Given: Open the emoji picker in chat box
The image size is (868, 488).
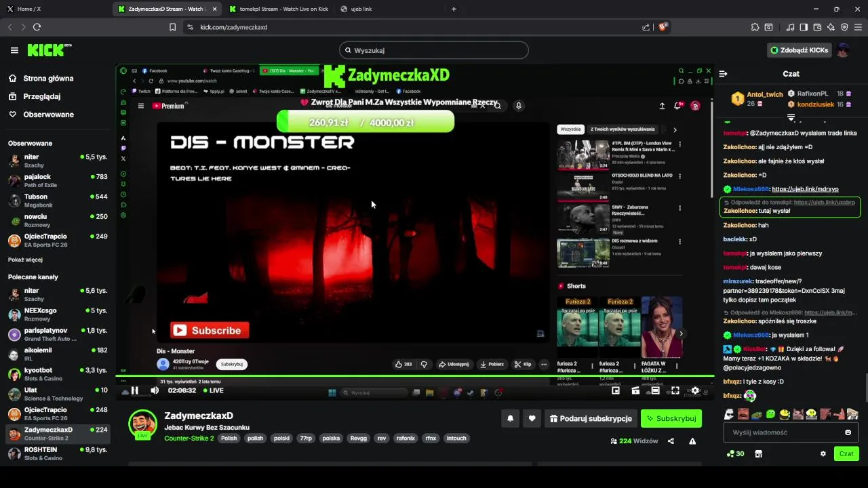Looking at the screenshot, I should pos(848,432).
